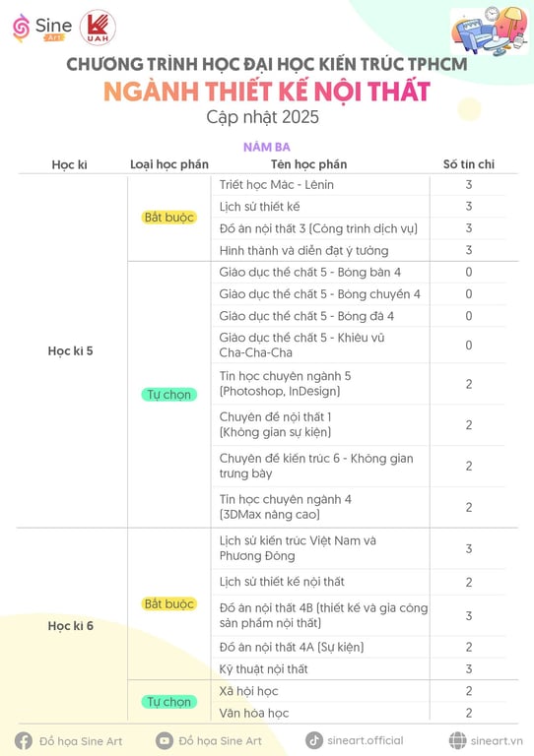Click the NĂM BA heading
This screenshot has height=756, width=534.
tap(267, 147)
